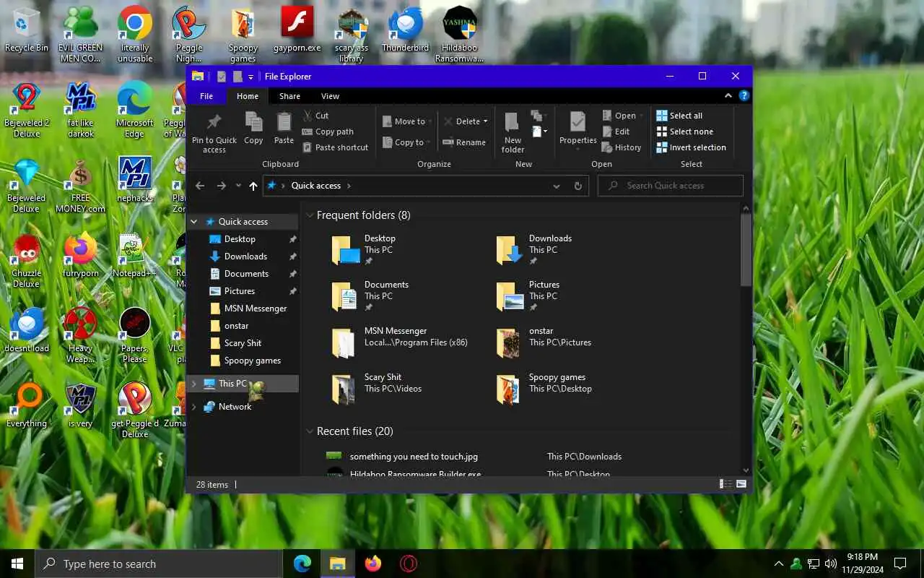Screen dimensions: 924x578
Task: Click Invert selection in the ribbon
Action: point(691,147)
